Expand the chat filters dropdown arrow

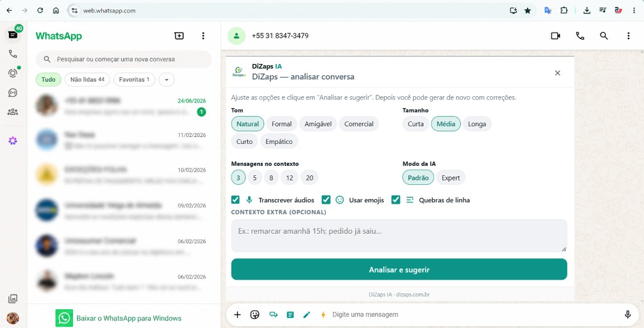point(166,80)
